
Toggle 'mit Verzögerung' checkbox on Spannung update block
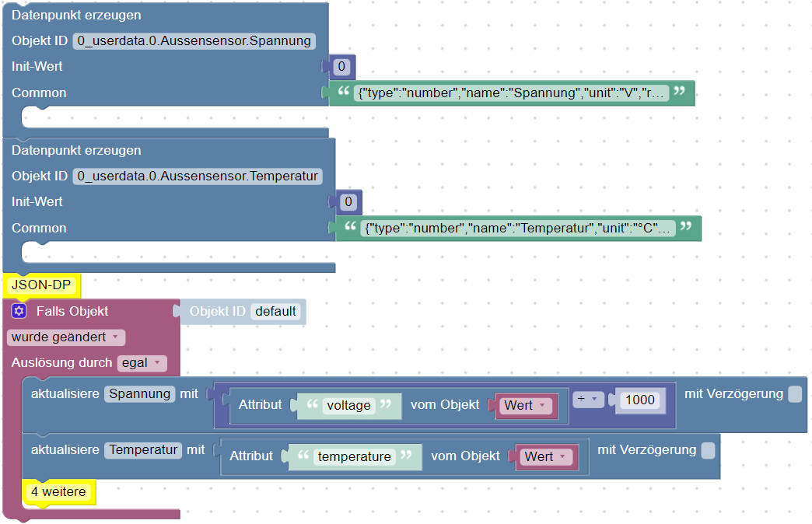(x=795, y=394)
